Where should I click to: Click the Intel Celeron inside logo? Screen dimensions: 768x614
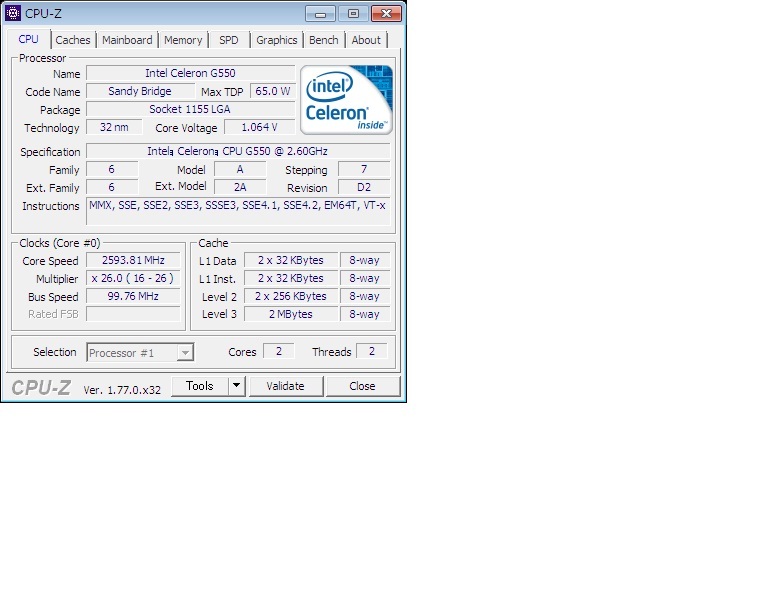346,100
